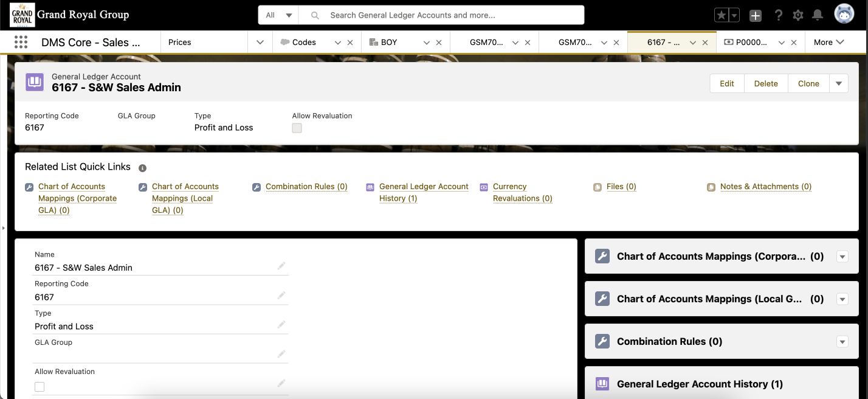Open Chart of Accounts Mappings (Local G... panel dropdown
868x399 pixels.
click(842, 299)
